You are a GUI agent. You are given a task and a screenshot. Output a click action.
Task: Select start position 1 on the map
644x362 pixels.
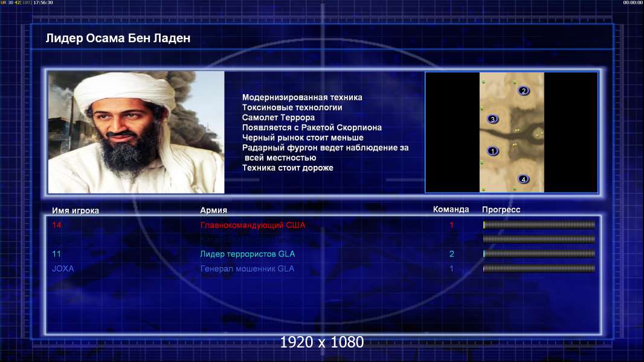click(x=493, y=151)
